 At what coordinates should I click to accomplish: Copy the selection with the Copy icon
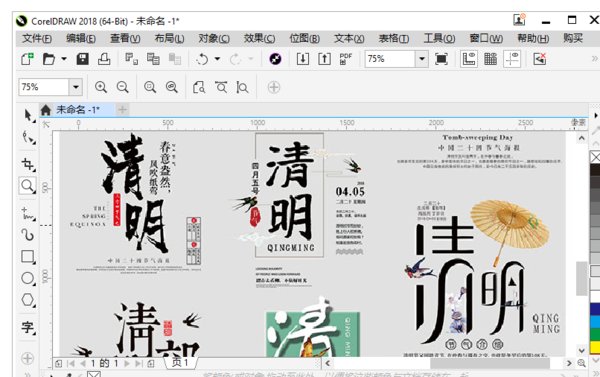pos(153,59)
